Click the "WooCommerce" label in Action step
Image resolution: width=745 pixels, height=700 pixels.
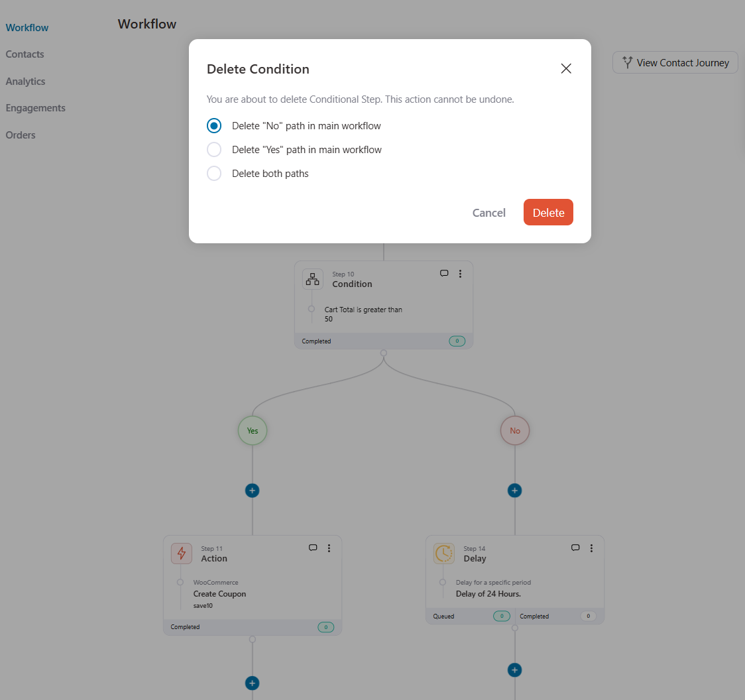click(x=215, y=583)
